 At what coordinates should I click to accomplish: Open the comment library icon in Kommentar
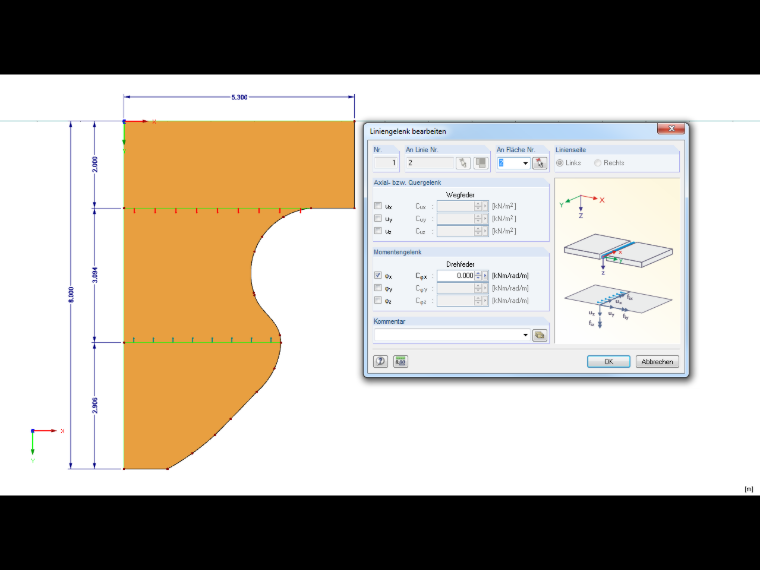tap(539, 335)
